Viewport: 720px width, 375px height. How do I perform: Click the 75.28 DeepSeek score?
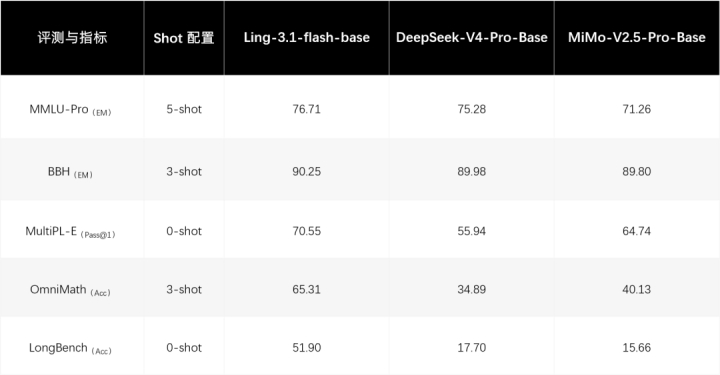[472, 109]
